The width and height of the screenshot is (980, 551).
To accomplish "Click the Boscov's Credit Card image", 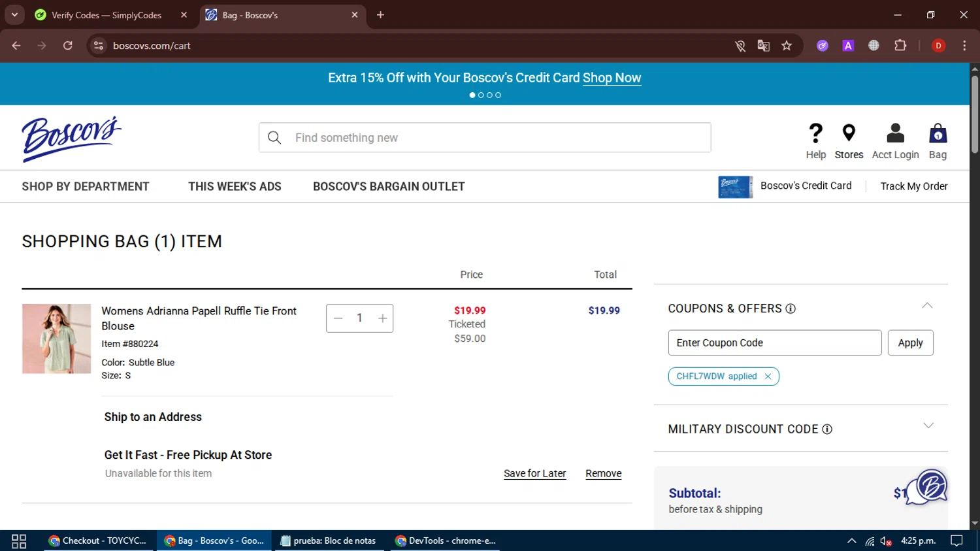I will (735, 187).
